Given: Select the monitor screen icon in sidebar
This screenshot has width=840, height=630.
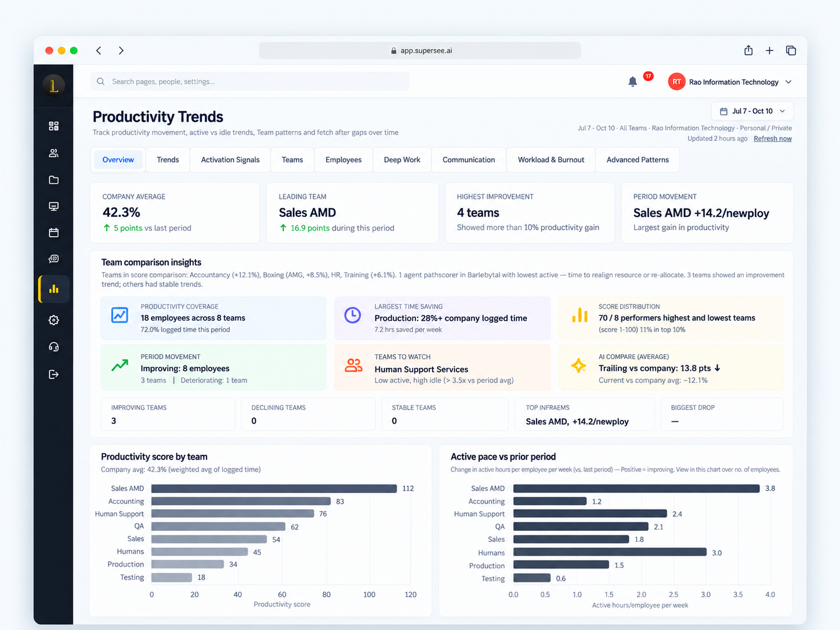Looking at the screenshot, I should click(x=54, y=207).
